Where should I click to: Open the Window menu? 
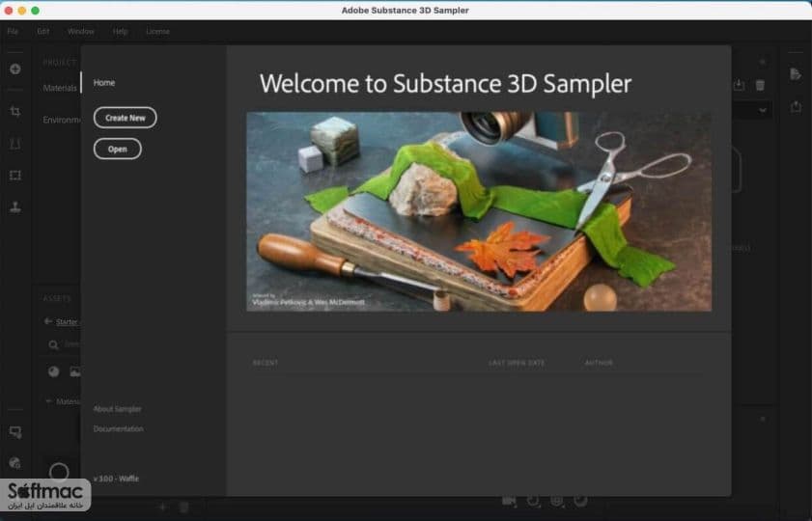(81, 32)
